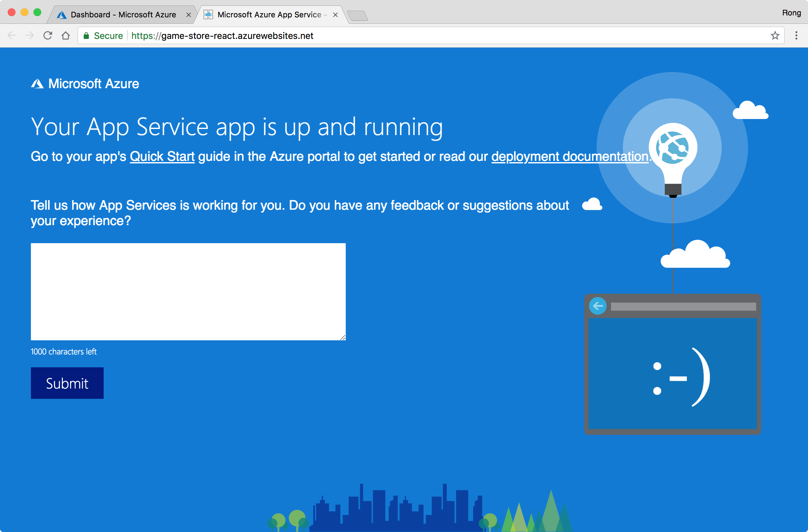Close the Dashboard - Microsoft Azure tab
The height and width of the screenshot is (532, 808).
[189, 15]
